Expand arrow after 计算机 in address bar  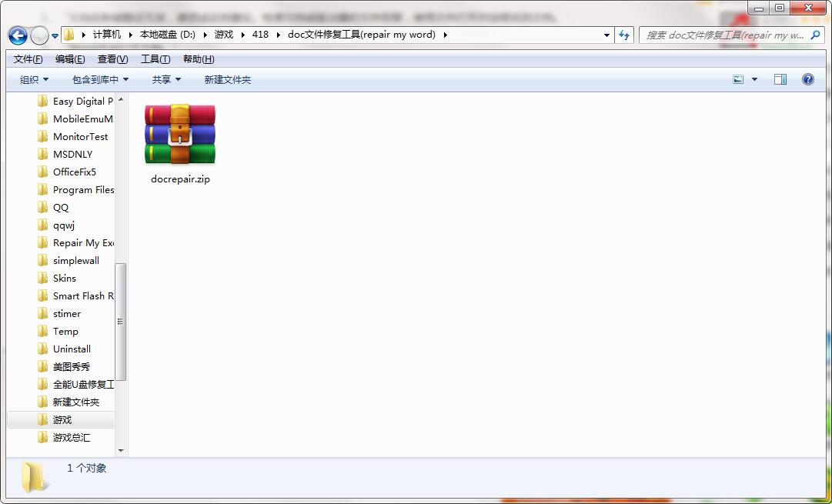click(x=131, y=35)
